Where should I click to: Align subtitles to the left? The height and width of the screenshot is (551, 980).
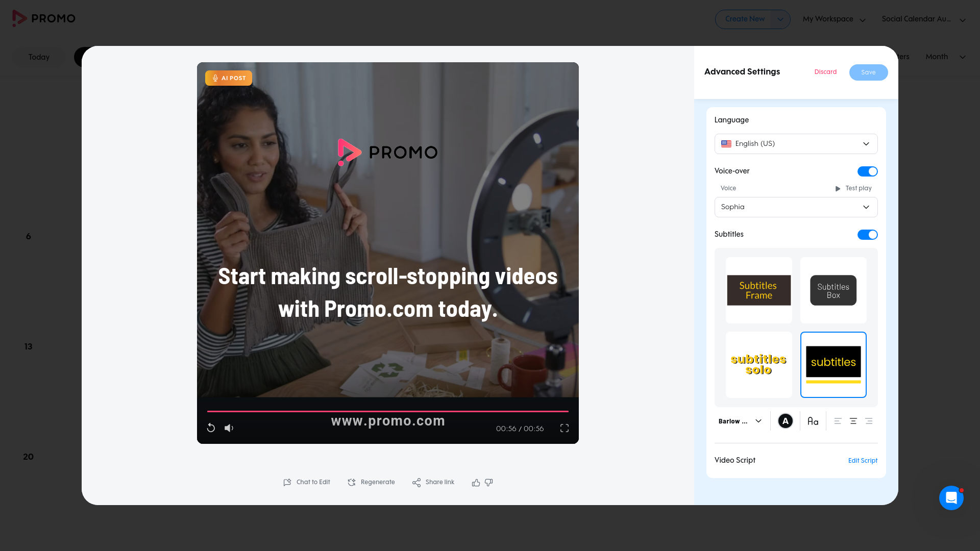[838, 421]
